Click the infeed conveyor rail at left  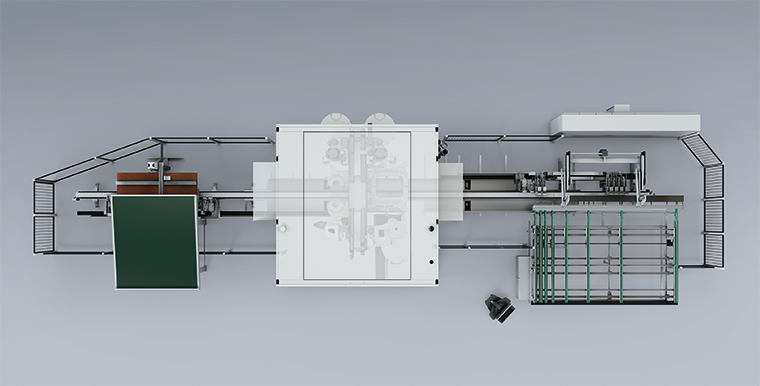point(164,195)
